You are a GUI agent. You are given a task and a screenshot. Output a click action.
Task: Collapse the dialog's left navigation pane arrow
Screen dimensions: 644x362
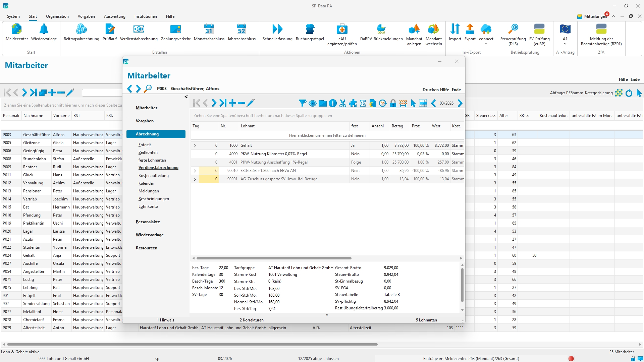pos(186,97)
